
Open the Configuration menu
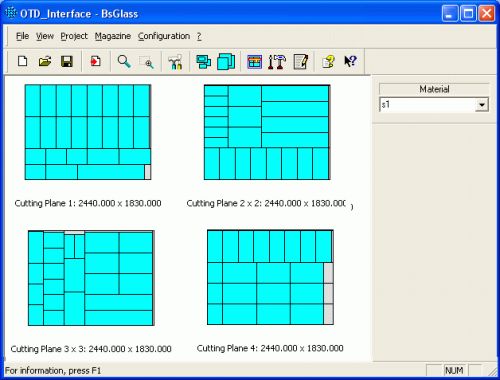click(x=164, y=36)
